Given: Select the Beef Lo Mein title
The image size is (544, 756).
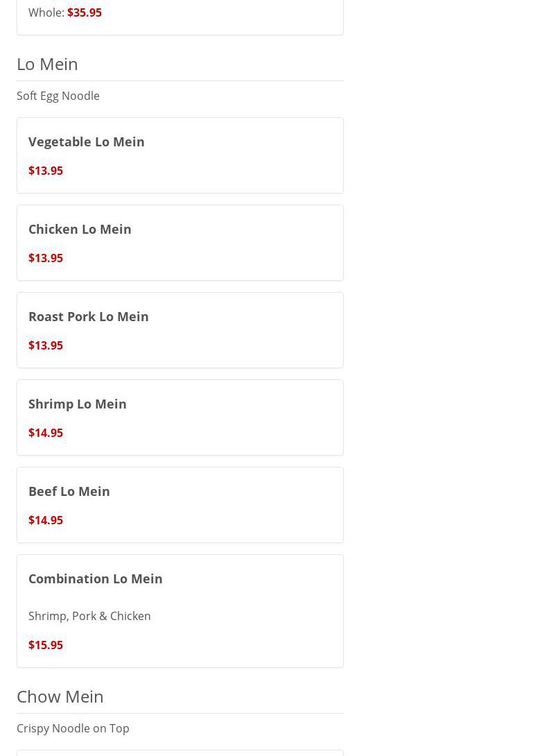Looking at the screenshot, I should tap(69, 491).
